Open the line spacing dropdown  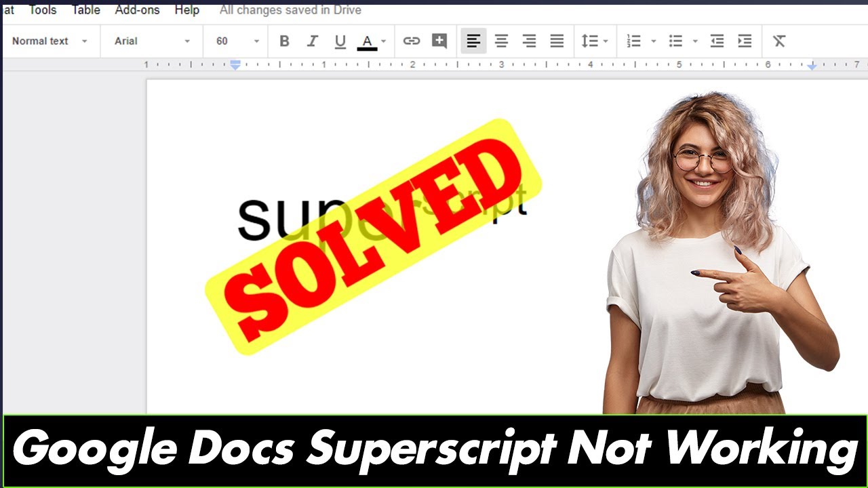click(x=595, y=41)
